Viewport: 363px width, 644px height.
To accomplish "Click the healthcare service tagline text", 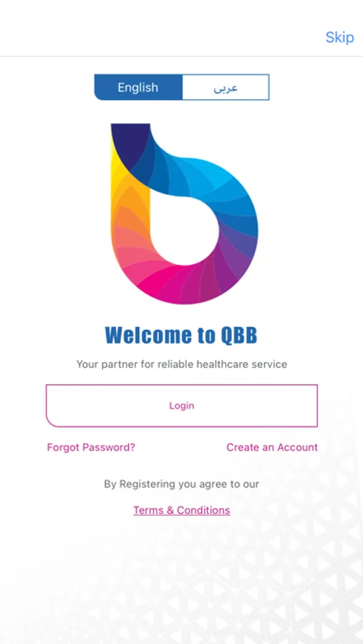I will (x=182, y=364).
